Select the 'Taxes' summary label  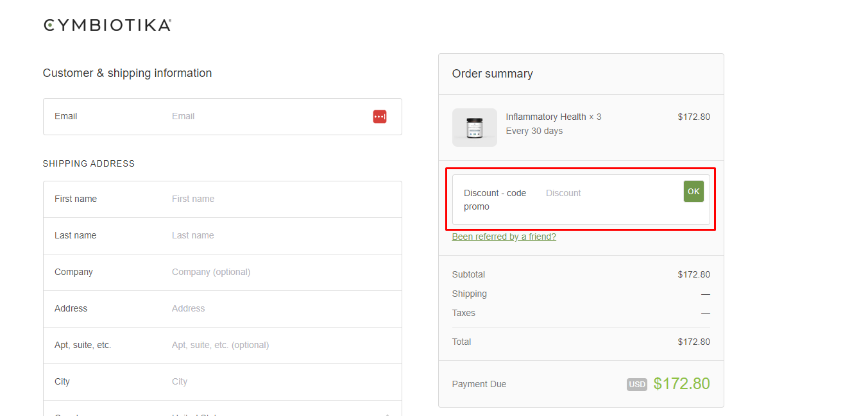(464, 313)
